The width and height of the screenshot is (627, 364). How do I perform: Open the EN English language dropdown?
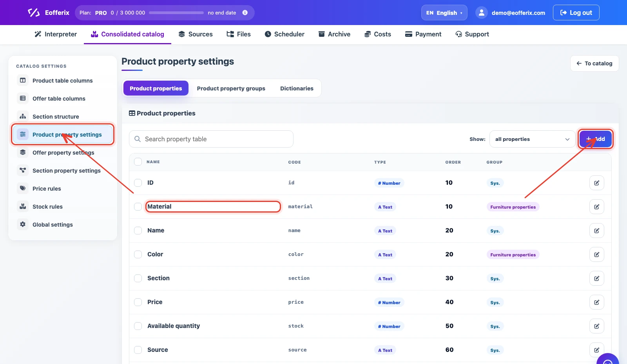(444, 13)
